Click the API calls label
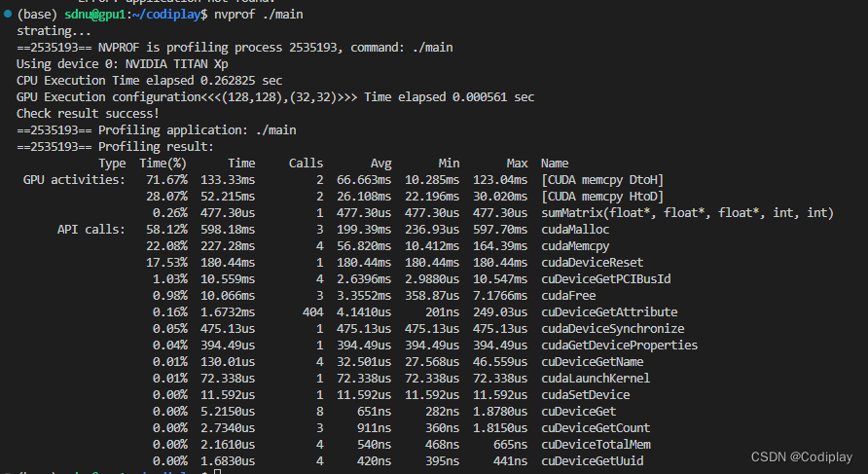868x474 pixels. pos(91,230)
